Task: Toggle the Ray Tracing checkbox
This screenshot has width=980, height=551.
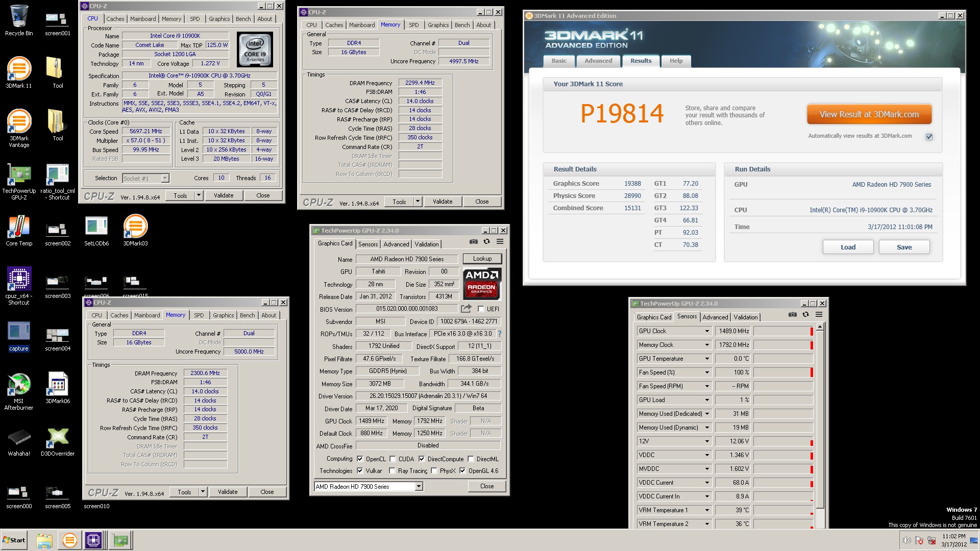Action: click(x=392, y=470)
